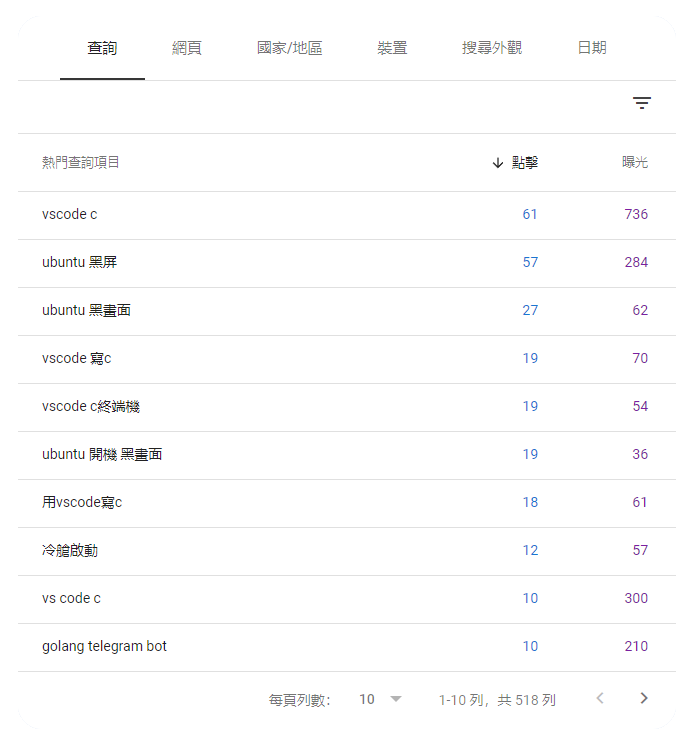694x743 pixels.
Task: Open the table filter icon
Action: tap(641, 103)
